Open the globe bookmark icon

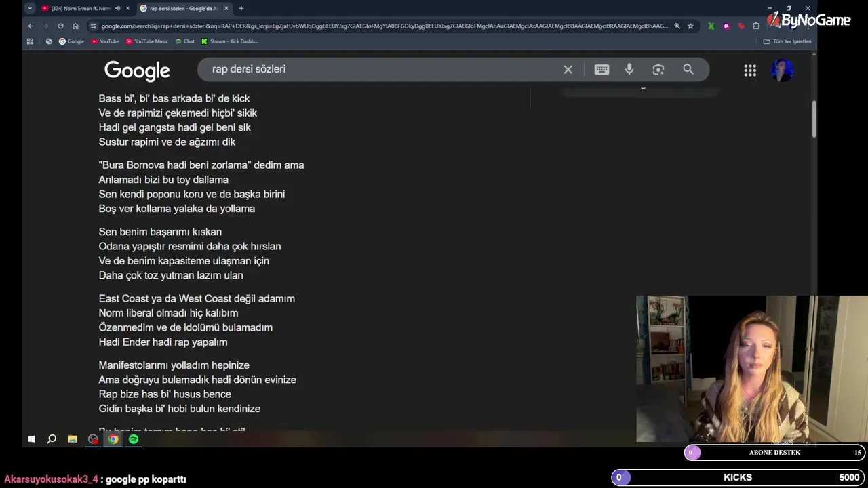pos(49,41)
